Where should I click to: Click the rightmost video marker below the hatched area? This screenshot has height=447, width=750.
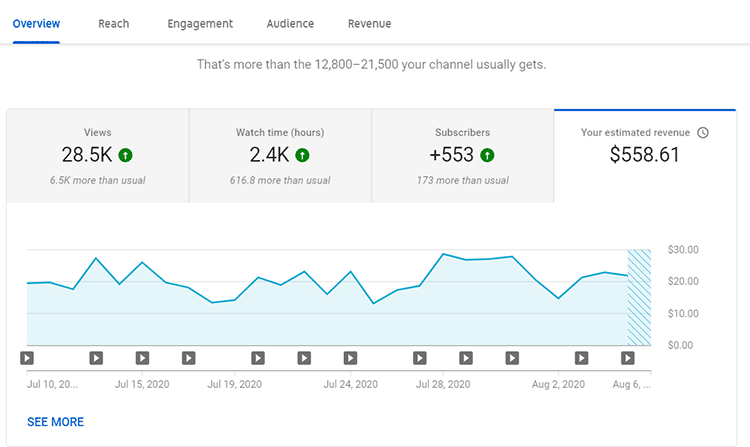628,357
